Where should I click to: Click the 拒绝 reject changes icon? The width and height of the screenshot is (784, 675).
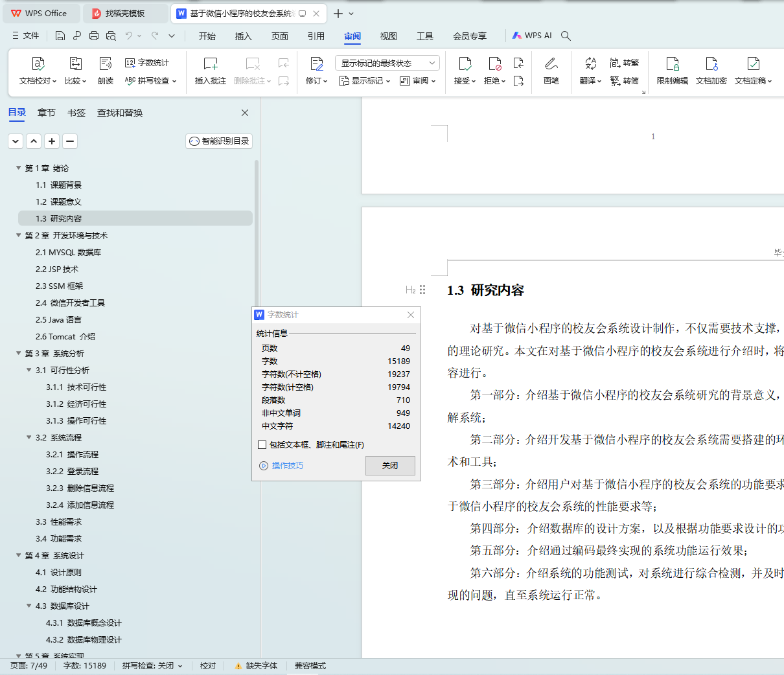(494, 63)
